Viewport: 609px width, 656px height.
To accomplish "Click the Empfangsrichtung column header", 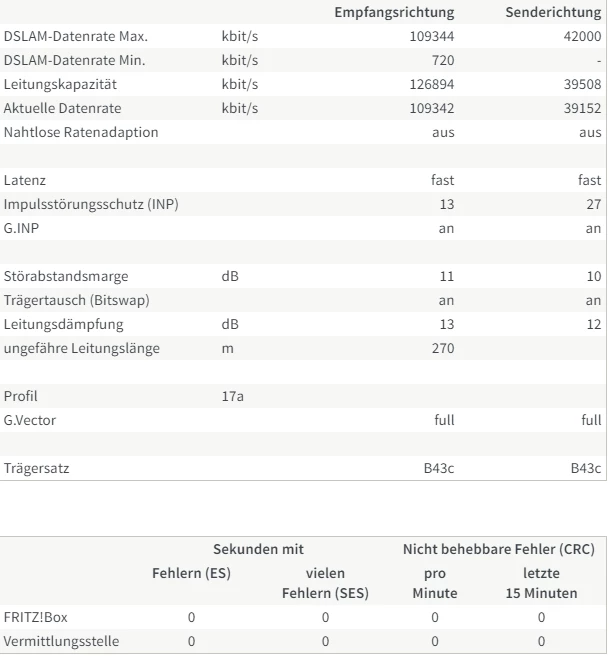I will tap(394, 12).
